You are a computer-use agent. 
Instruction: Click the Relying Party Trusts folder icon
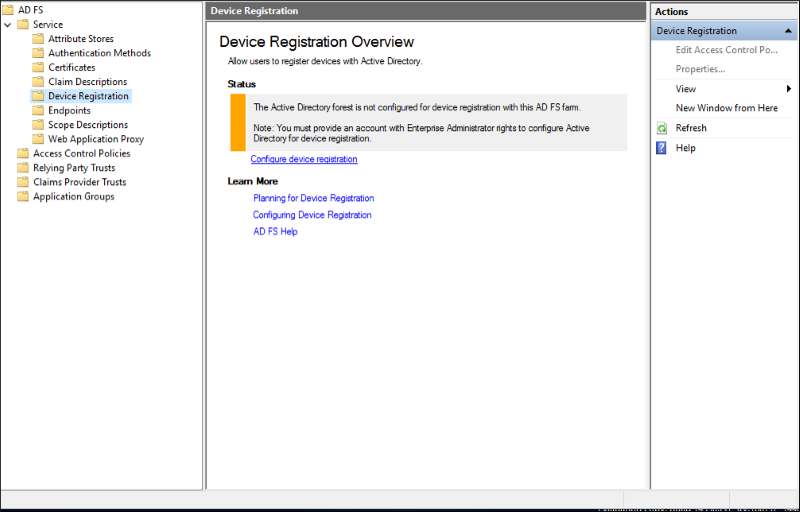tap(23, 168)
